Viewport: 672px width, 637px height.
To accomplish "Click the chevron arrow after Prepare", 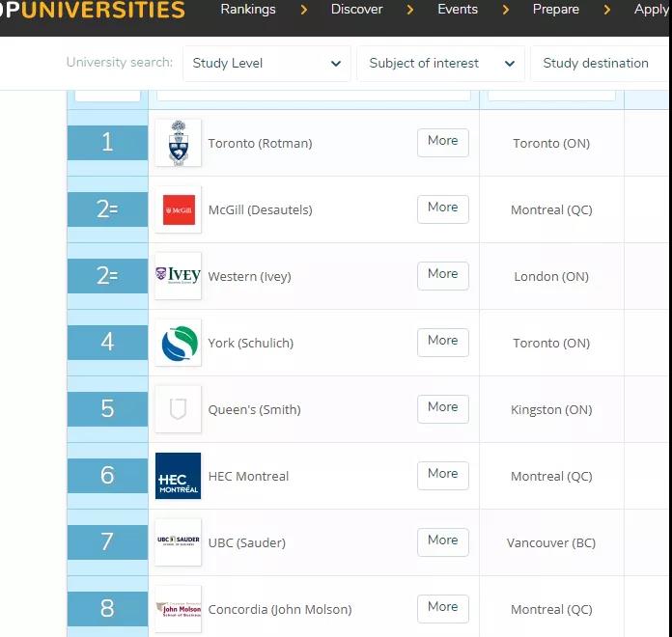I will click(x=607, y=10).
